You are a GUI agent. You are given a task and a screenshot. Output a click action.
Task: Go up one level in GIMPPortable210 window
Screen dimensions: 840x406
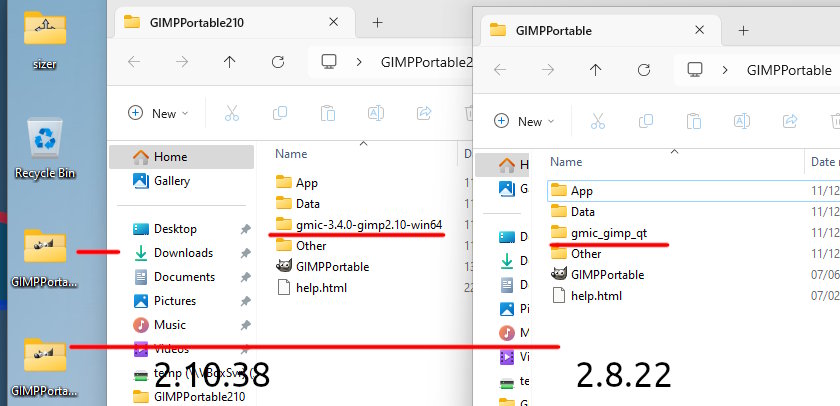click(230, 62)
